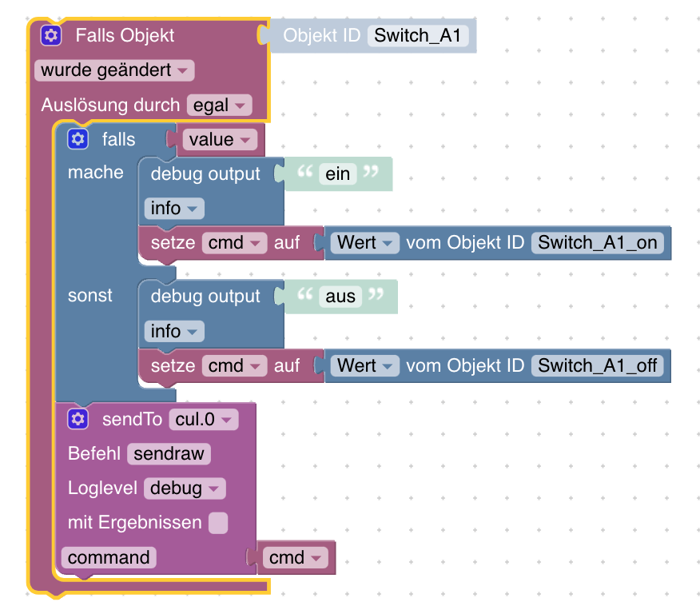Select the Objekt ID field Switch_A1
The width and height of the screenshot is (700, 614).
[418, 36]
